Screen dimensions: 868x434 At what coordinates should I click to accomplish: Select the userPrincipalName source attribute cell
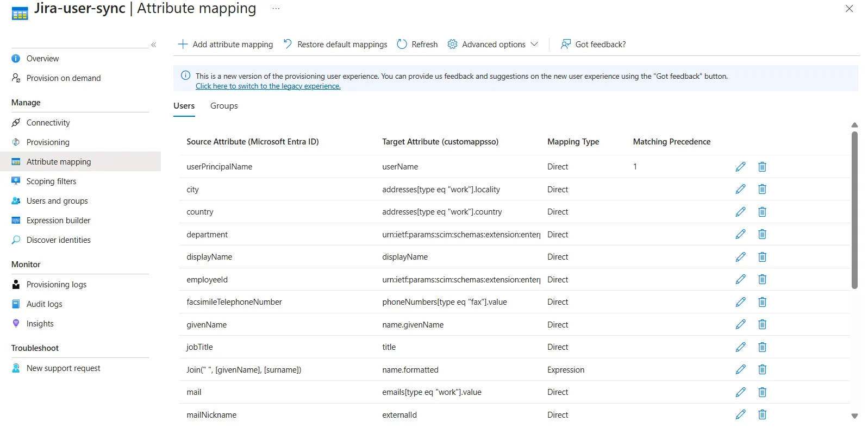click(220, 167)
